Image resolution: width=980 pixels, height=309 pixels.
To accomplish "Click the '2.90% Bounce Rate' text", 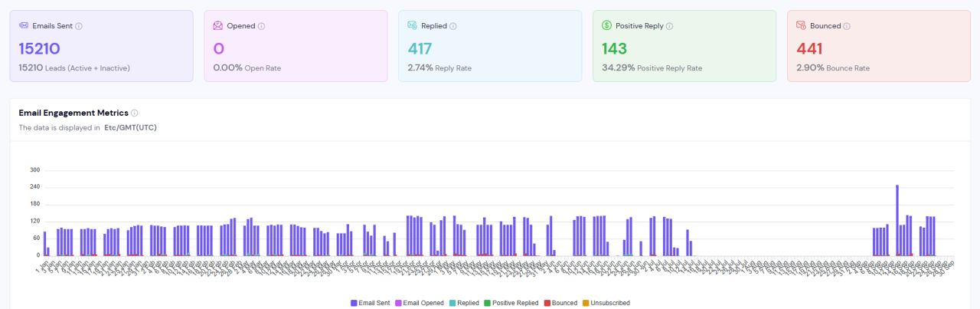I will click(833, 68).
